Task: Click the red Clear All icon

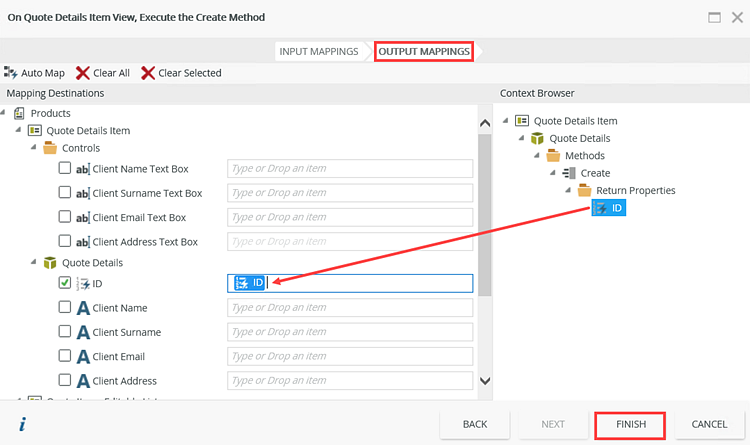Action: pos(83,73)
